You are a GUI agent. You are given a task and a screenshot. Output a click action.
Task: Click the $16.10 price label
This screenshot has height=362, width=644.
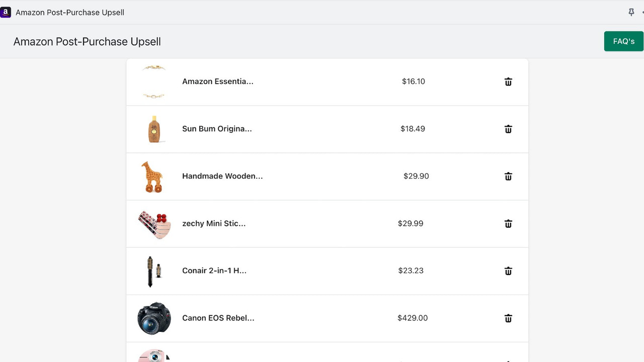[413, 81]
